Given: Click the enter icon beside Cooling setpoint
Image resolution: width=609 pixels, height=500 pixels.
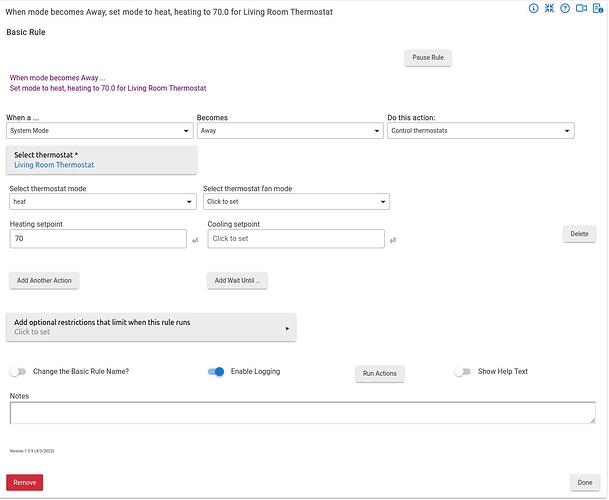Looking at the screenshot, I should click(393, 240).
